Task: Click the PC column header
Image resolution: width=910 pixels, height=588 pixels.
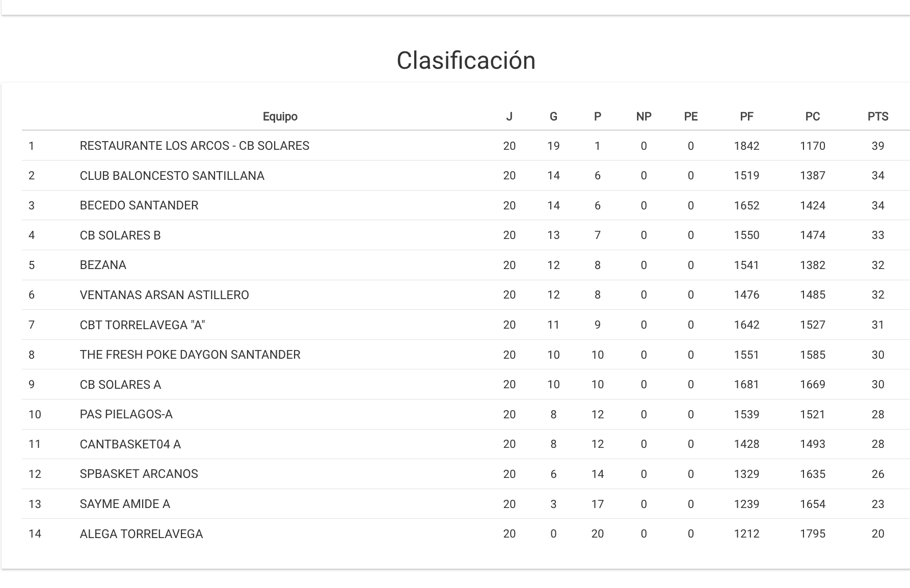Action: (812, 117)
